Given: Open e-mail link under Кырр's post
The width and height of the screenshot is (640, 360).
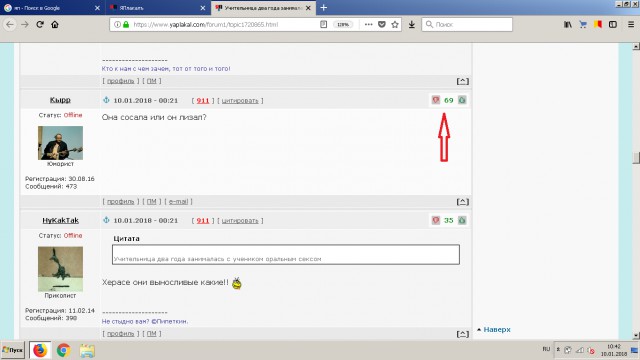Looking at the screenshot, I should [178, 201].
